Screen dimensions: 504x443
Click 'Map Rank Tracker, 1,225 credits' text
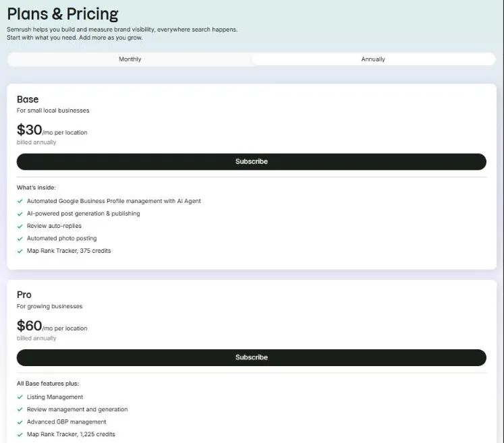[71, 434]
